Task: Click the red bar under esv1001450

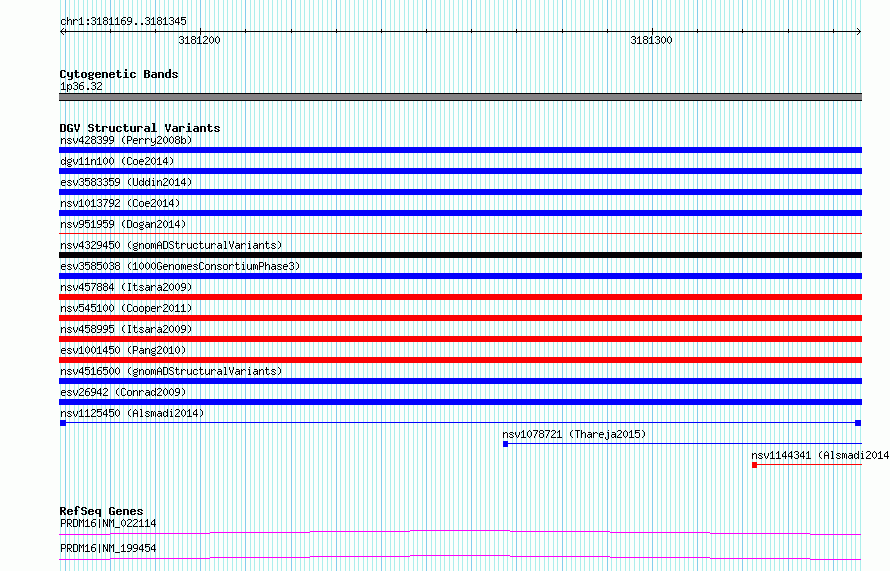Action: coord(460,360)
